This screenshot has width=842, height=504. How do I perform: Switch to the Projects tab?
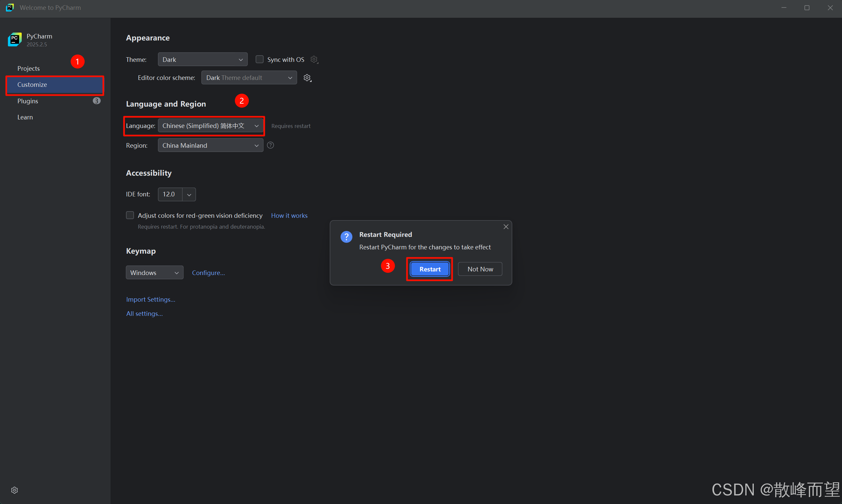point(29,68)
